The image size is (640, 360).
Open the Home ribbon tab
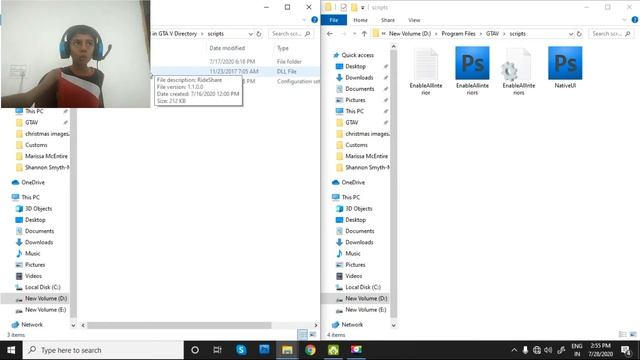click(360, 20)
